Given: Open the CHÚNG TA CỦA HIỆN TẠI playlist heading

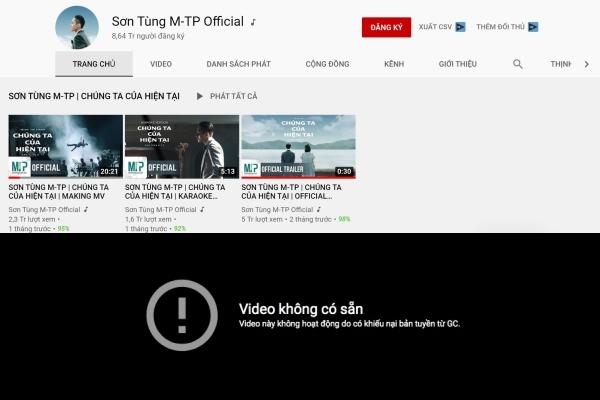Looking at the screenshot, I should [x=94, y=96].
